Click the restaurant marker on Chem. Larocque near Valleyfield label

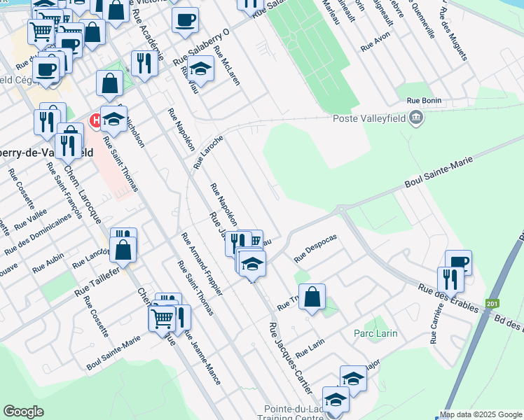(68, 147)
